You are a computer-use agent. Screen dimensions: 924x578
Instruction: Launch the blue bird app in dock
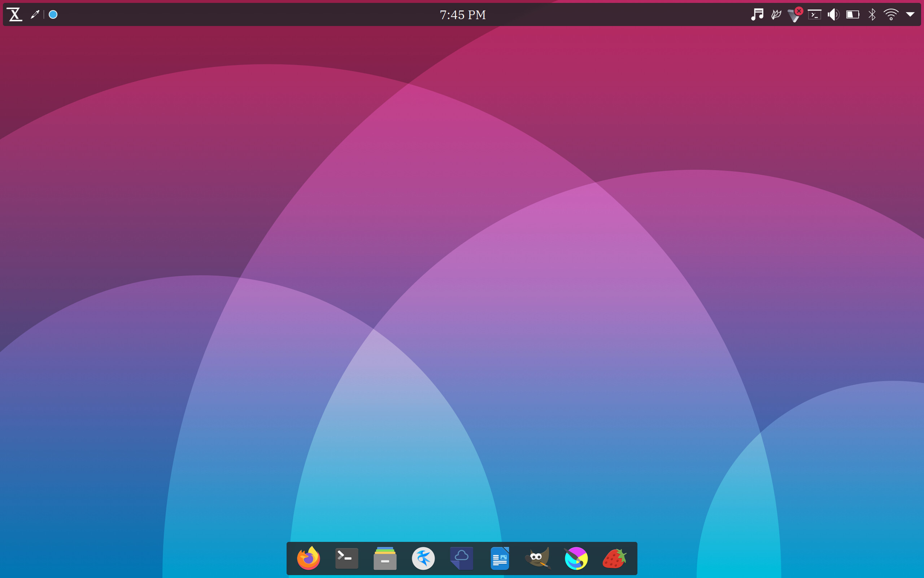pyautogui.click(x=423, y=558)
